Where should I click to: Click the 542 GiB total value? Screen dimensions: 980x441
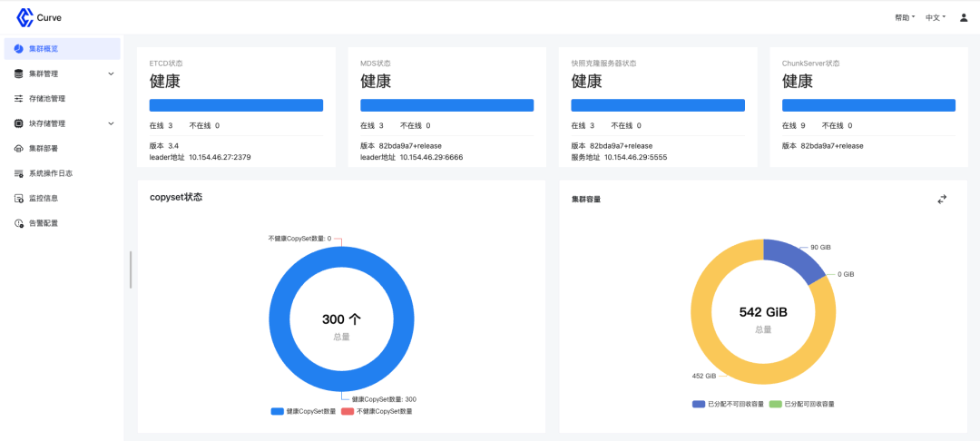coord(763,312)
